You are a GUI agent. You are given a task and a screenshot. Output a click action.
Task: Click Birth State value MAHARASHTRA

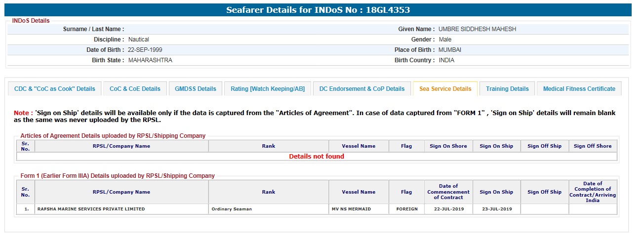click(150, 60)
